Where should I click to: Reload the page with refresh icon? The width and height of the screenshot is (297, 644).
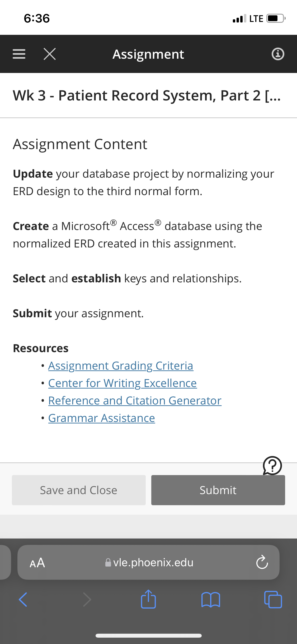[x=262, y=562]
